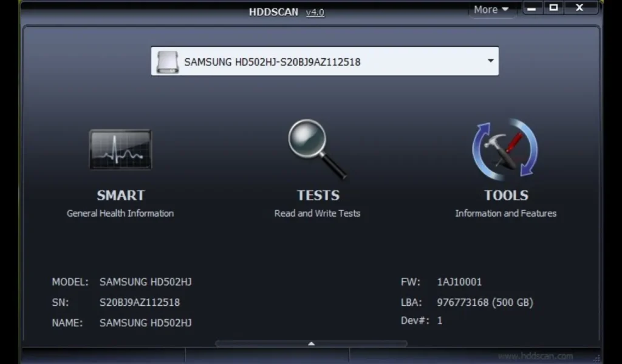Click the hard drive icon in drive selector
Viewport: 622px width, 364px height.
click(x=168, y=62)
